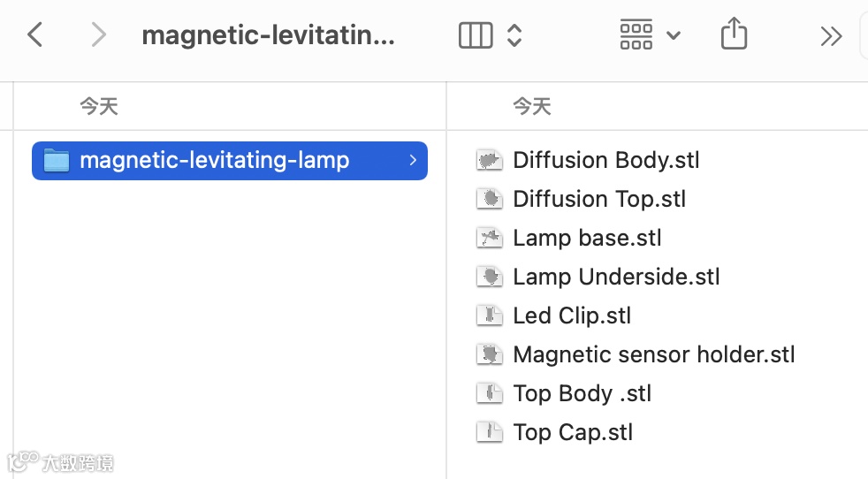Select the Lamp base.stl file icon

[489, 238]
